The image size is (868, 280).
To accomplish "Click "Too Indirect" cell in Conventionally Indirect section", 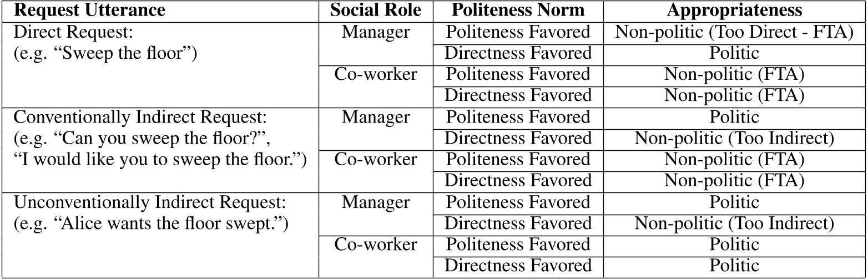I will [x=734, y=139].
